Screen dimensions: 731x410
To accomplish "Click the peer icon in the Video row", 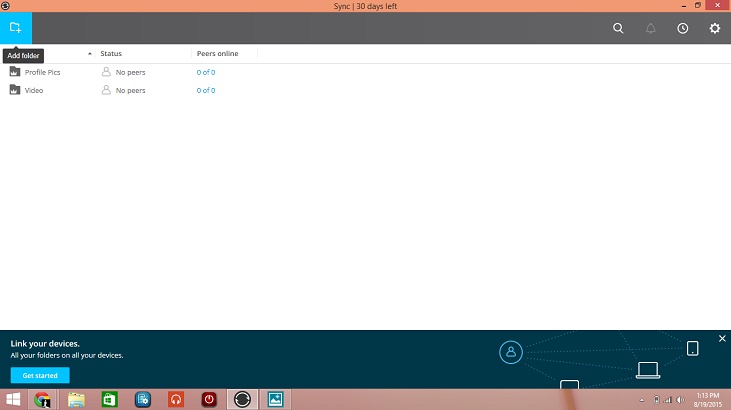I will [106, 90].
